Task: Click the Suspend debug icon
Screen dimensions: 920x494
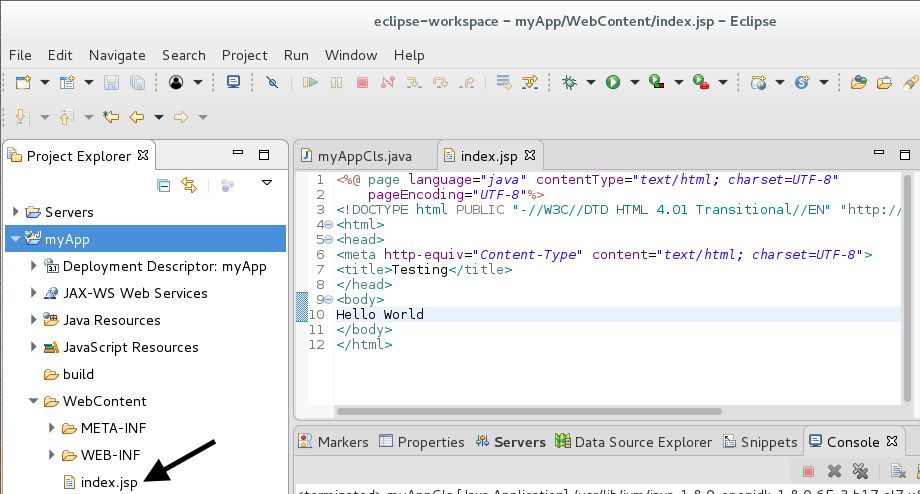Action: point(336,82)
